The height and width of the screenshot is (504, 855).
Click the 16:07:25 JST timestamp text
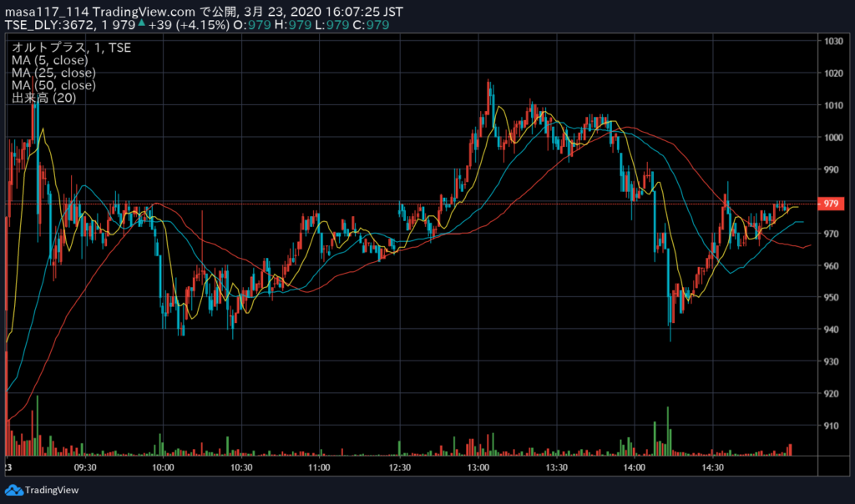[x=363, y=12]
